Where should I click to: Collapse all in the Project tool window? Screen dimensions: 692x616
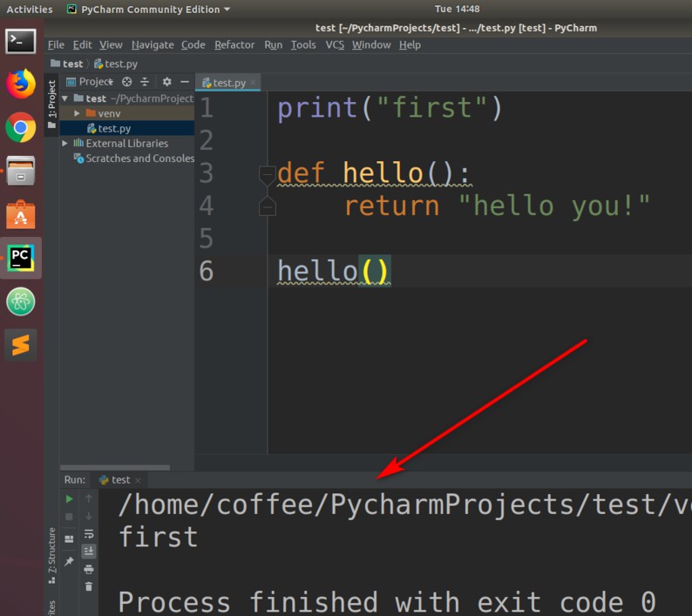click(145, 82)
